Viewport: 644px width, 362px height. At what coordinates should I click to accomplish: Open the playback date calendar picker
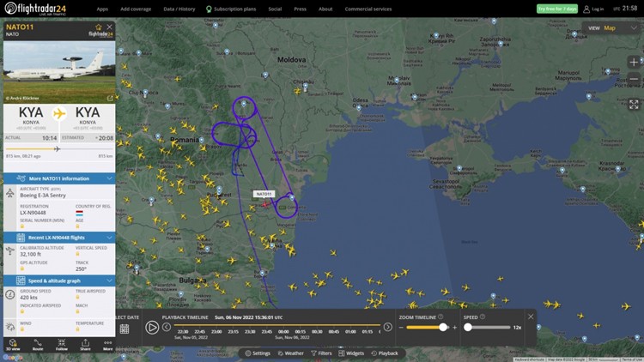(x=125, y=329)
